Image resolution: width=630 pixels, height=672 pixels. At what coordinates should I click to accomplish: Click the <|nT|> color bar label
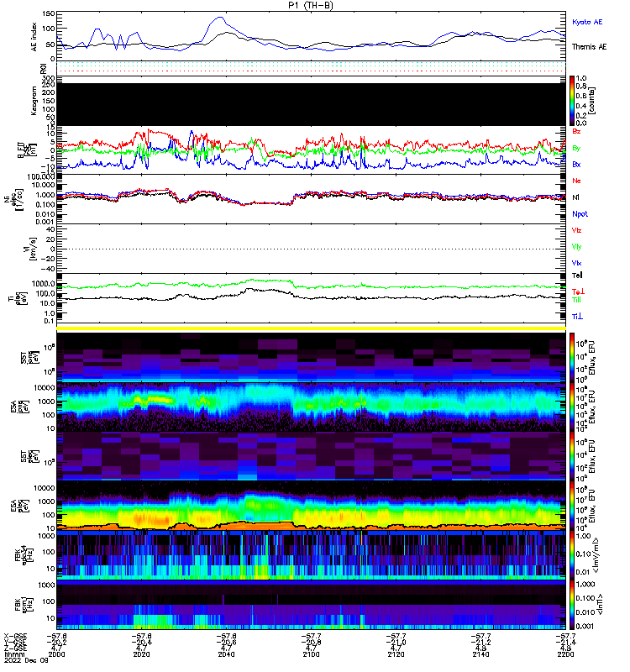click(x=600, y=605)
